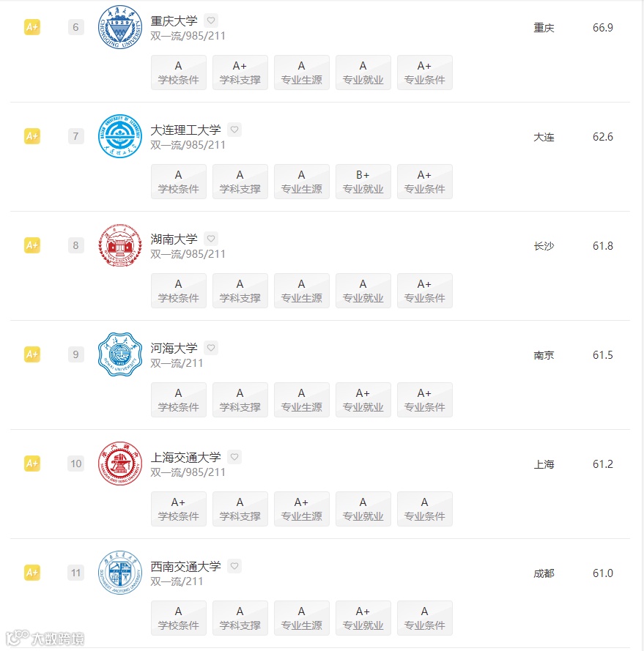The height and width of the screenshot is (651, 644).
Task: Favorite 重庆大学 with the heart icon
Action: [x=211, y=21]
